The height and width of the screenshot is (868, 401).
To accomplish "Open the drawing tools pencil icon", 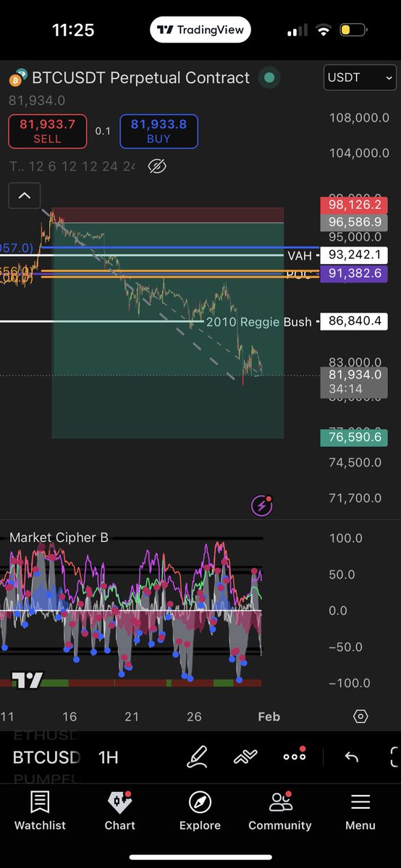I will pyautogui.click(x=197, y=757).
